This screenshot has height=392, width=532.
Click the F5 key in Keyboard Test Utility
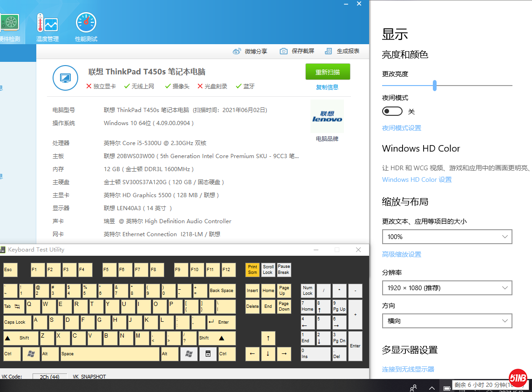[x=109, y=270]
